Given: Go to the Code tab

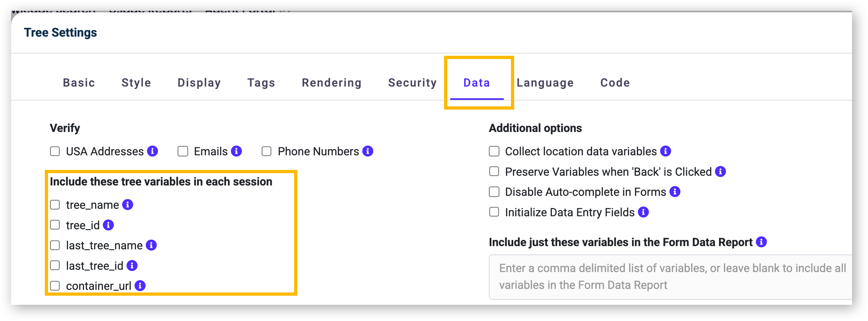Looking at the screenshot, I should pos(615,83).
